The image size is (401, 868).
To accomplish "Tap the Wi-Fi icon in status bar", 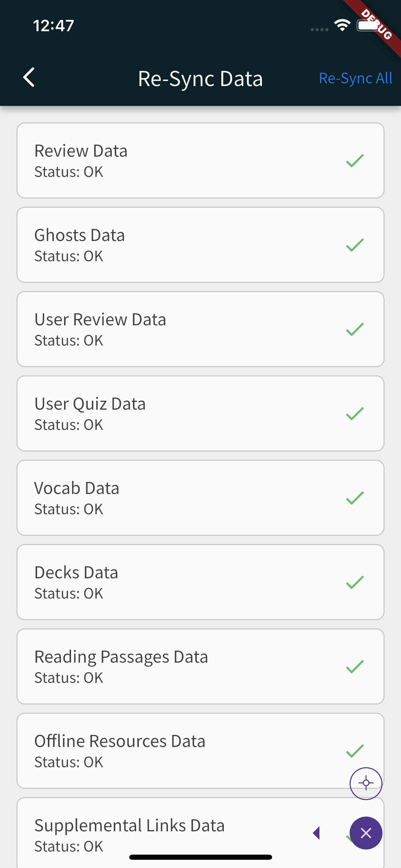I will 342,25.
